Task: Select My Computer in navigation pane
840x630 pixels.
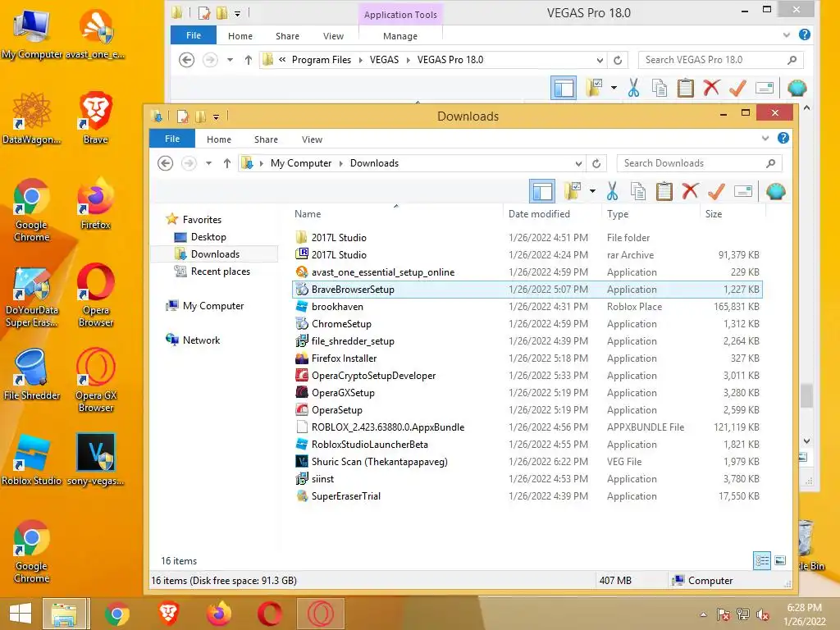Action: pyautogui.click(x=213, y=305)
